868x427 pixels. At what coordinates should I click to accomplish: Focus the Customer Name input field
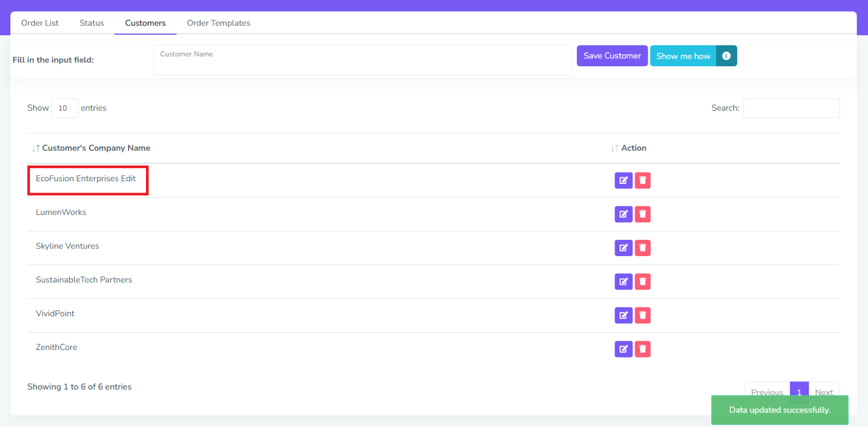pyautogui.click(x=362, y=60)
